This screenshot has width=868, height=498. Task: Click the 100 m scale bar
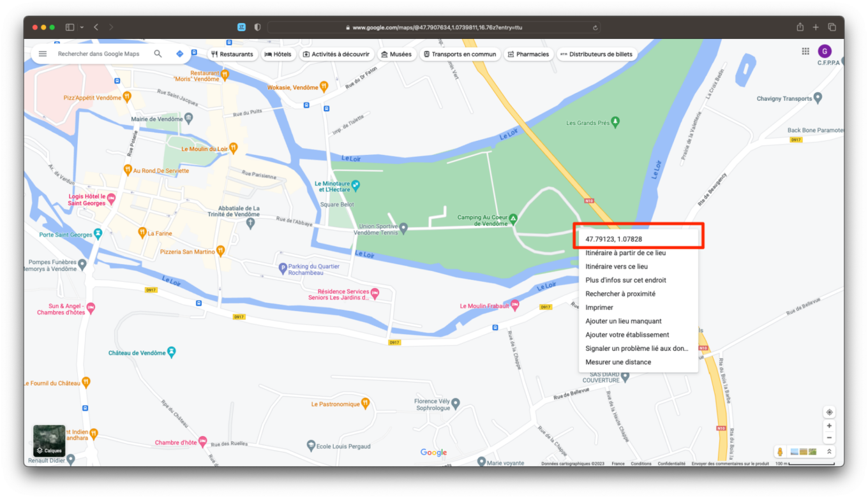pos(805,464)
